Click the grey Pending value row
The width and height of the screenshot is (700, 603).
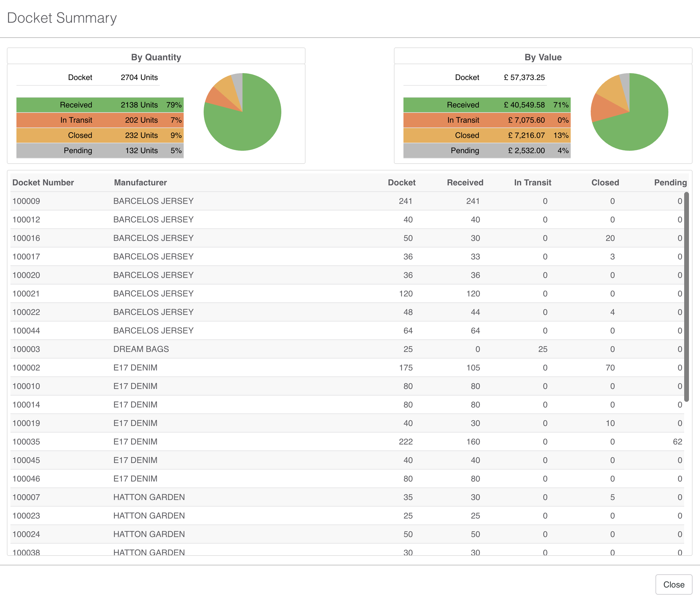(486, 150)
